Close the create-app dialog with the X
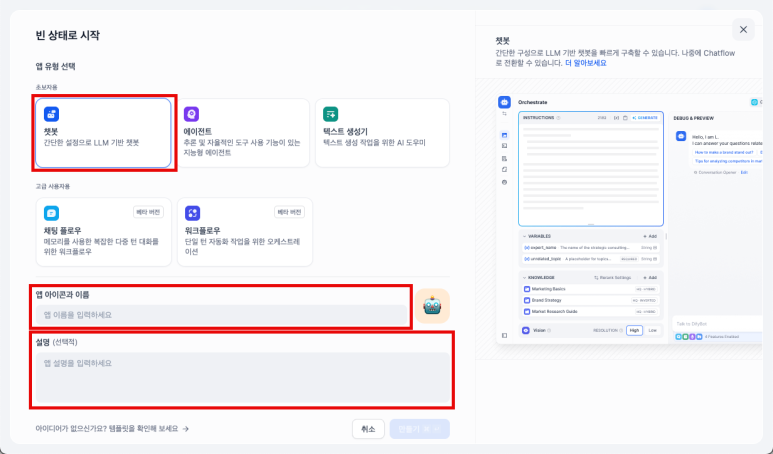The image size is (773, 454). [x=743, y=30]
